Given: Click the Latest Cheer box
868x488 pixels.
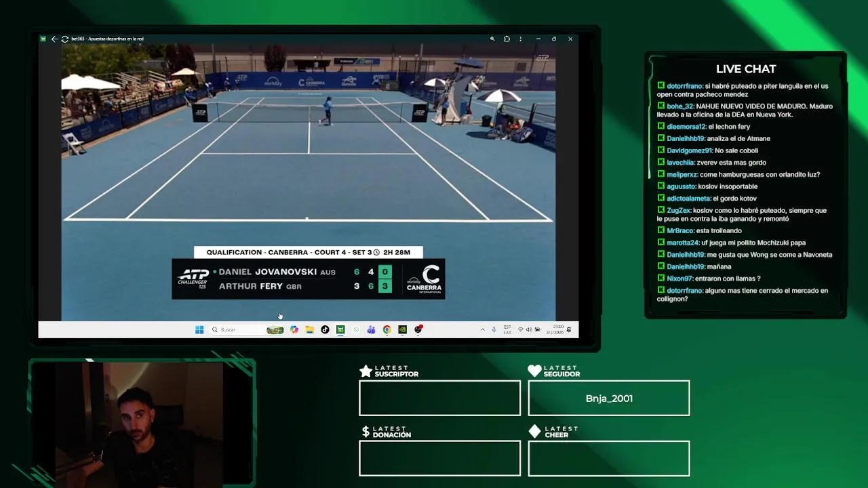Looking at the screenshot, I should pyautogui.click(x=609, y=458).
